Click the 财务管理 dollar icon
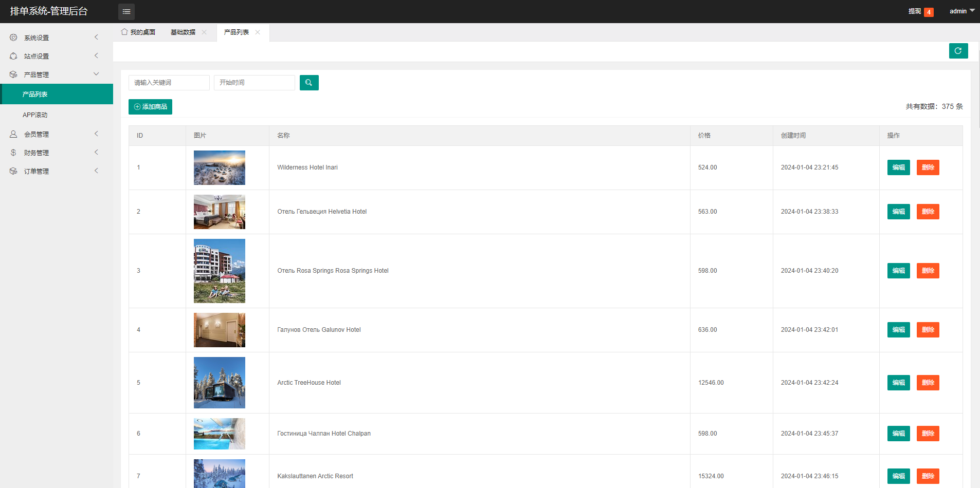Viewport: 980px width, 488px height. 13,153
